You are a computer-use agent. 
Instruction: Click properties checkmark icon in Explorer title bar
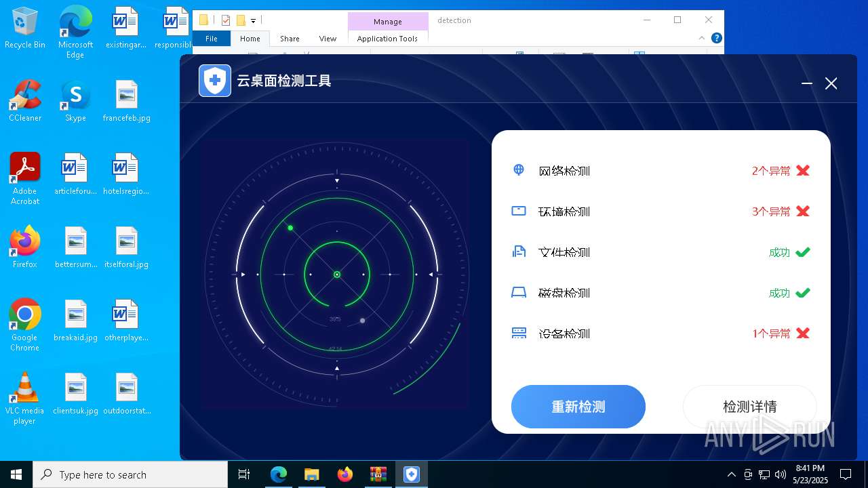click(x=226, y=20)
